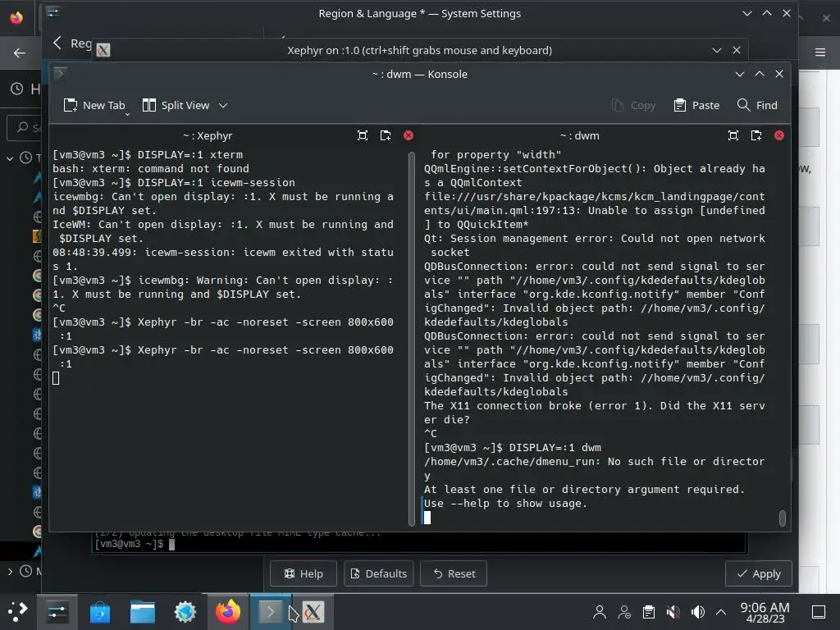This screenshot has height=630, width=840.
Task: Show hidden system tray icons
Action: click(x=721, y=612)
